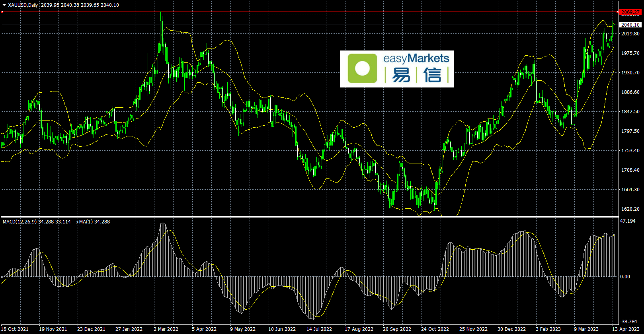644x334 pixels.
Task: Click the 1842.50 price axis label
Action: point(630,112)
